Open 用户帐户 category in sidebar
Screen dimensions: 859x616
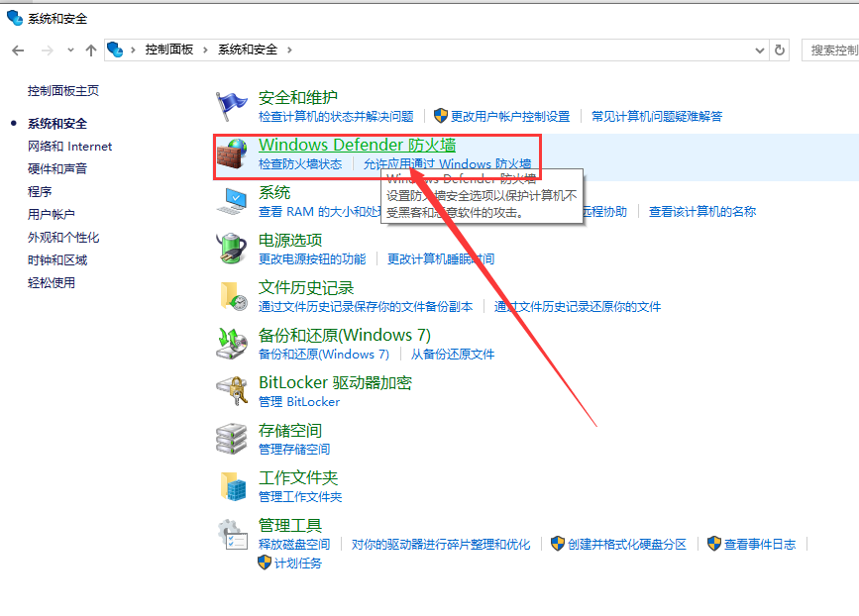pos(51,215)
